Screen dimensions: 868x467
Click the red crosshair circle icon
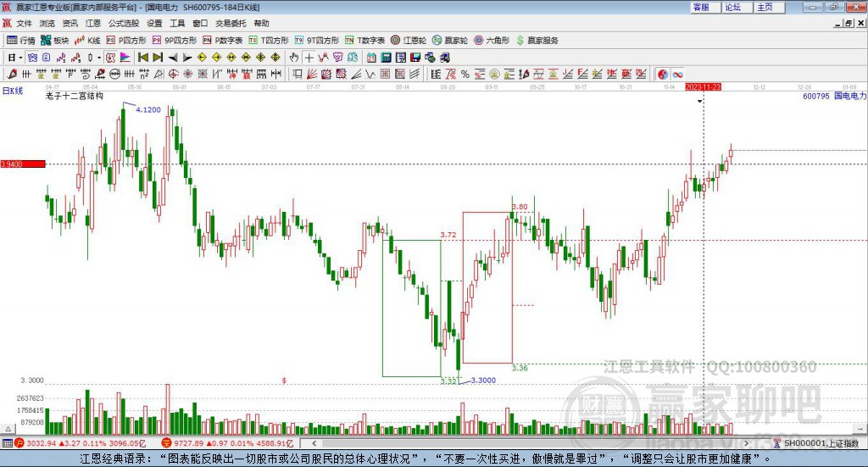[x=173, y=74]
